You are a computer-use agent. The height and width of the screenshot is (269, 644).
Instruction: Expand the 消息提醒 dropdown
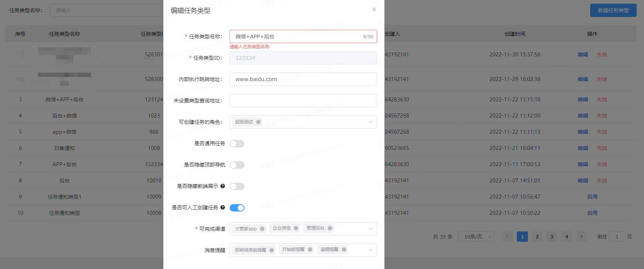click(x=370, y=250)
